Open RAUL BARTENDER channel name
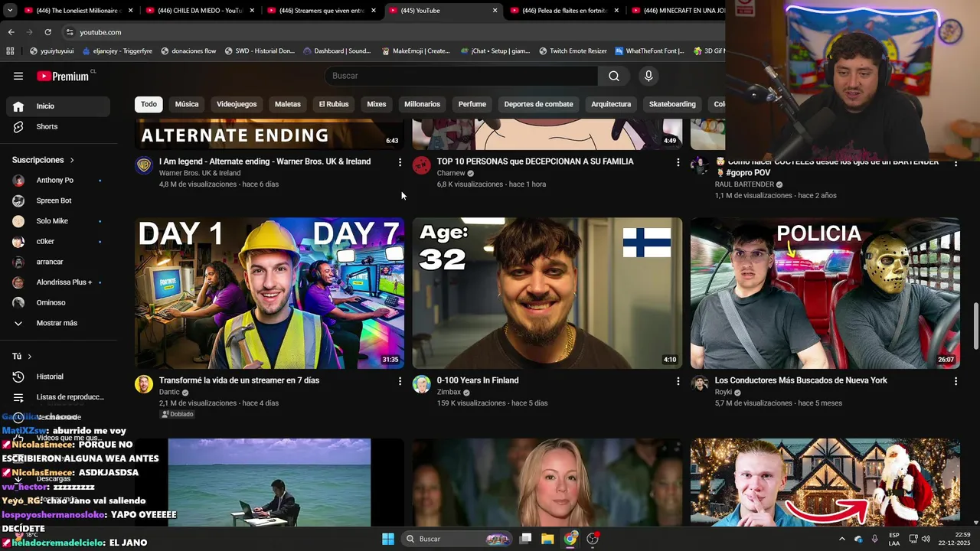Viewport: 980px width, 551px height. pos(744,184)
